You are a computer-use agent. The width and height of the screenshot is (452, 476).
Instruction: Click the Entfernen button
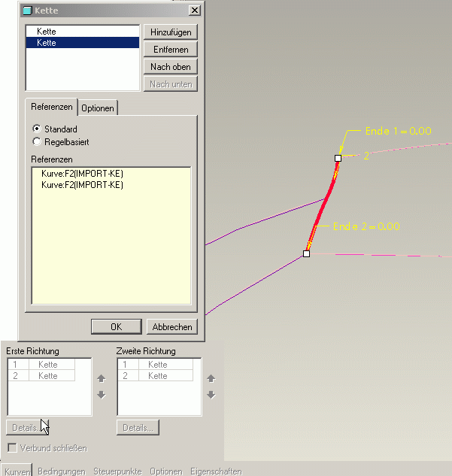[x=171, y=50]
